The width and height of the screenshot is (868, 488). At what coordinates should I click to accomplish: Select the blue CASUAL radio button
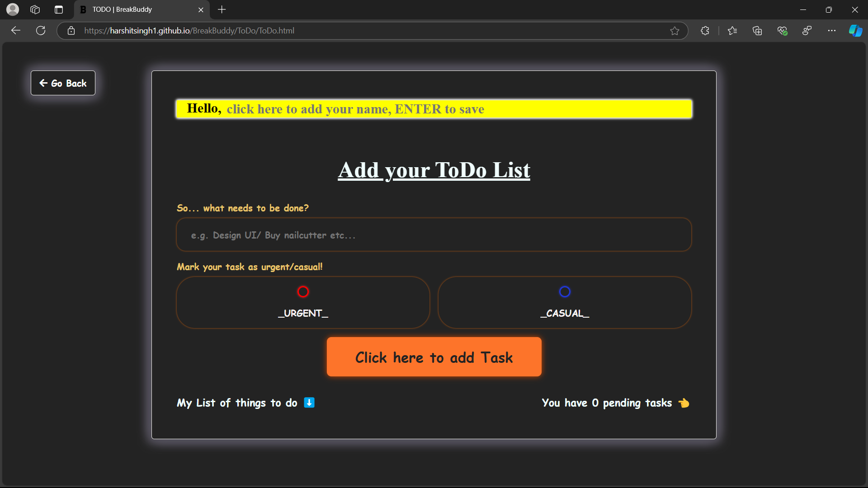pos(565,292)
